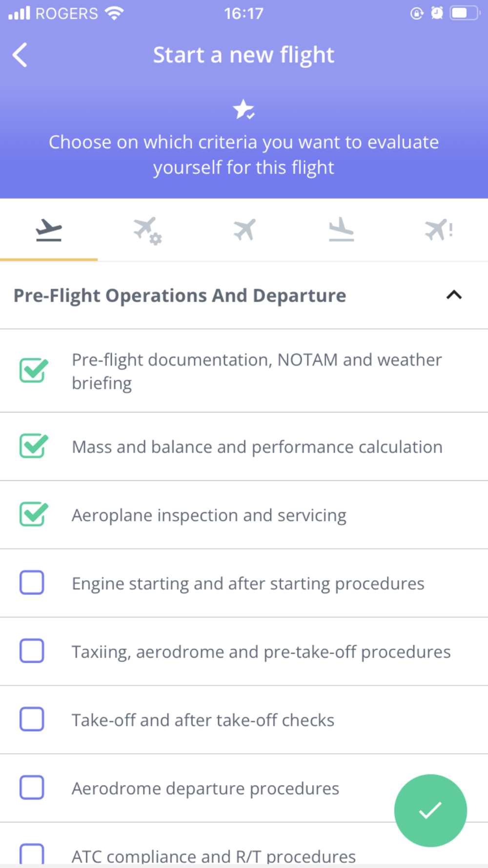Go back using the left arrow
The image size is (488, 868).
pyautogui.click(x=20, y=55)
